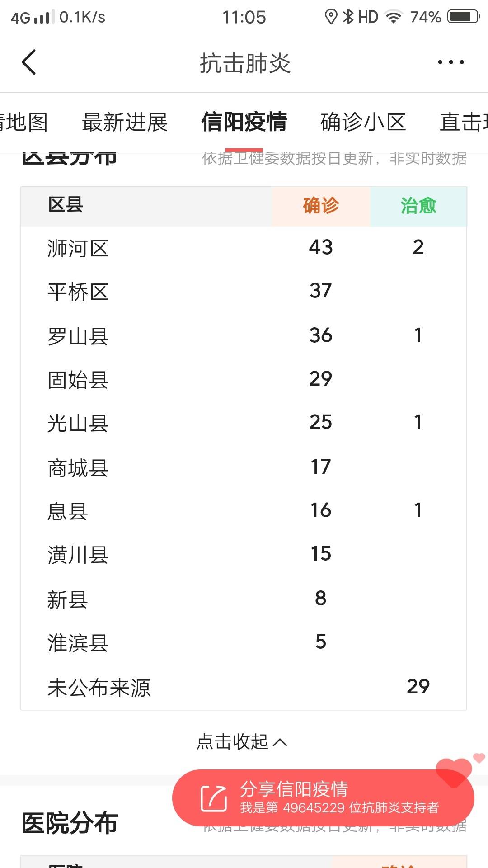The height and width of the screenshot is (868, 488).
Task: Tap the Wi-Fi icon in status bar
Action: tap(393, 17)
